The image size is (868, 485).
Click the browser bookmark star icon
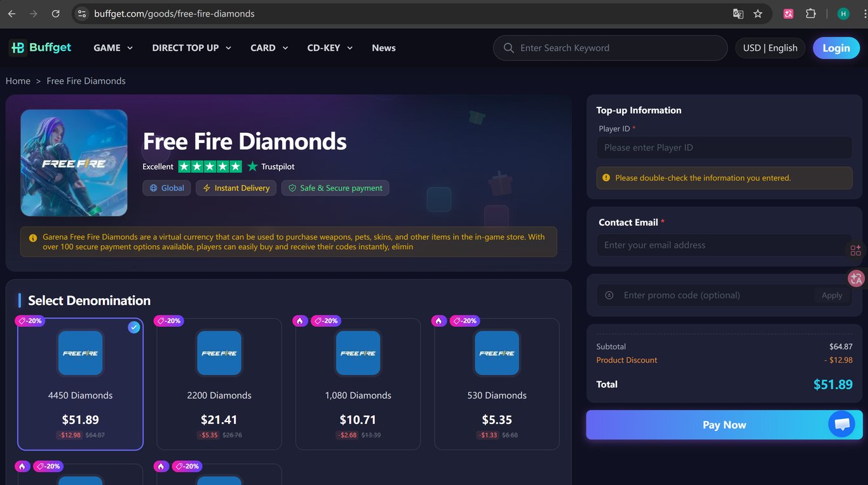(x=757, y=13)
